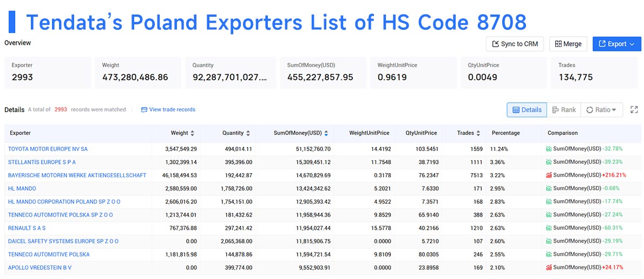Click the Sync to CRM button

[x=515, y=44]
